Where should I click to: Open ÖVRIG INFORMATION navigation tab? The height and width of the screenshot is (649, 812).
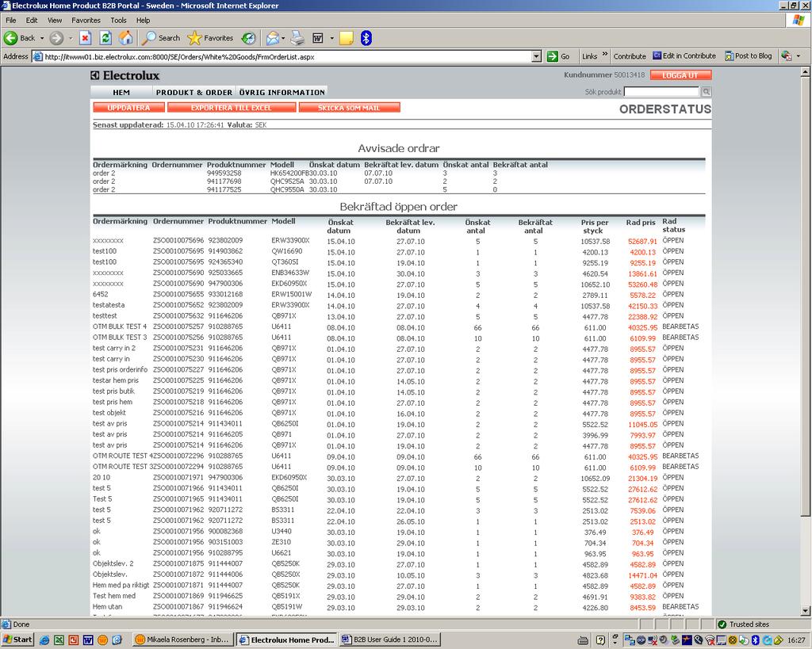(282, 92)
